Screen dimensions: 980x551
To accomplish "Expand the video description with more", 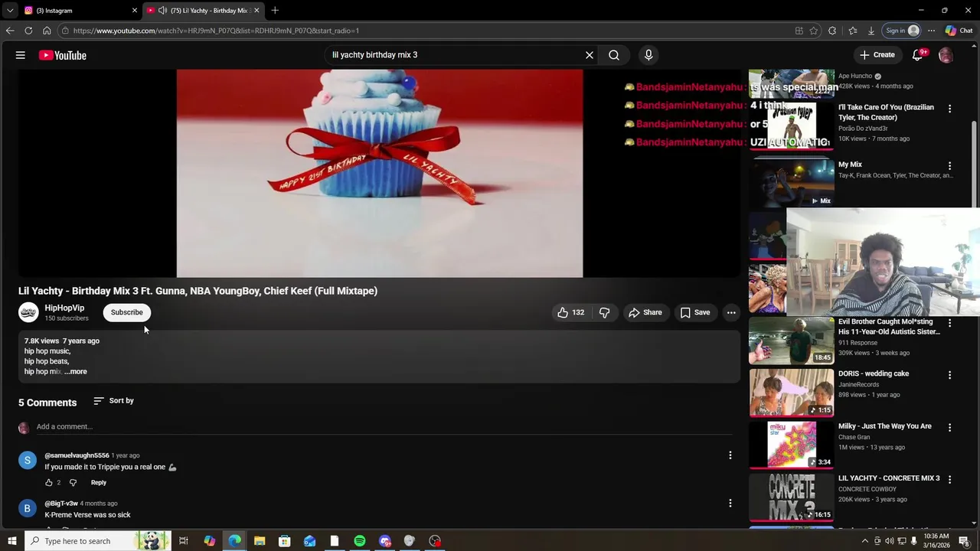I will (x=76, y=372).
